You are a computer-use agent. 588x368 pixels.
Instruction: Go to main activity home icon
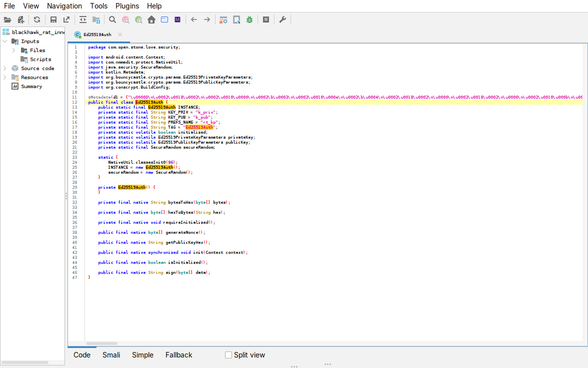click(151, 20)
